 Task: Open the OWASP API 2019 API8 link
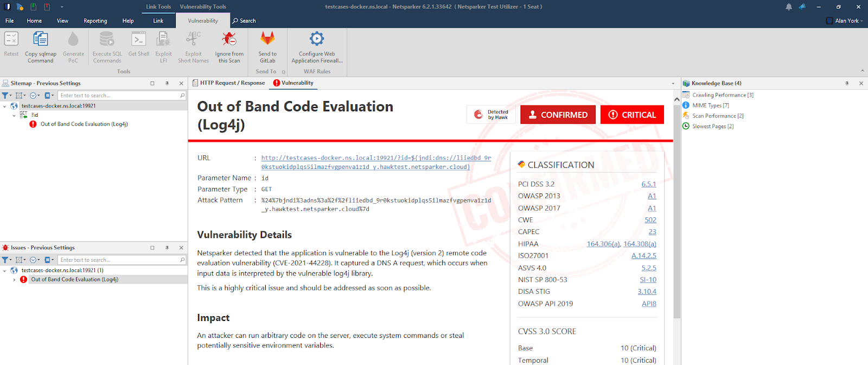point(649,304)
